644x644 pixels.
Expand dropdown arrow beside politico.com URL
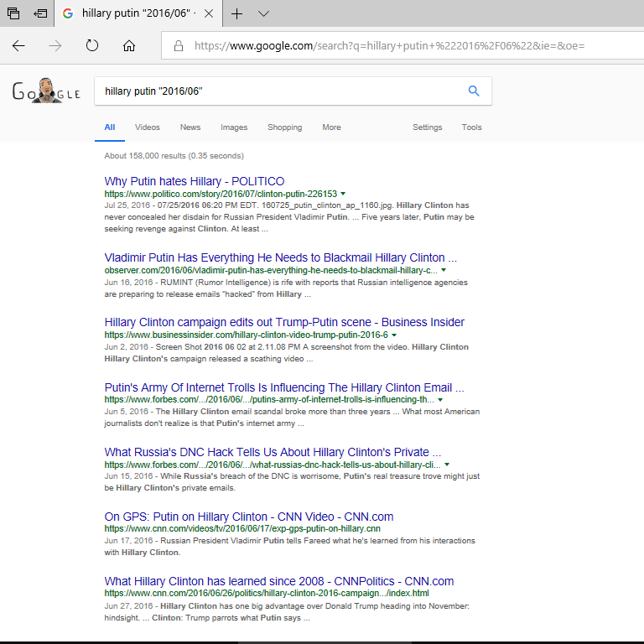343,194
